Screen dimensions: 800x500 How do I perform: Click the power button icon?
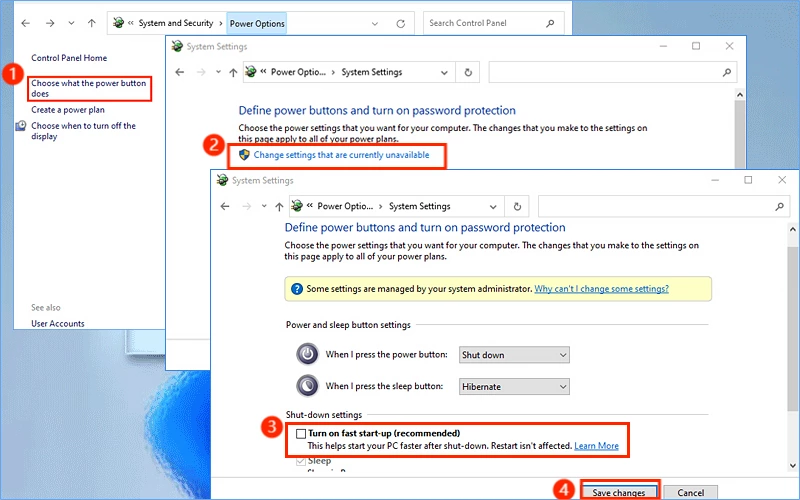(307, 354)
